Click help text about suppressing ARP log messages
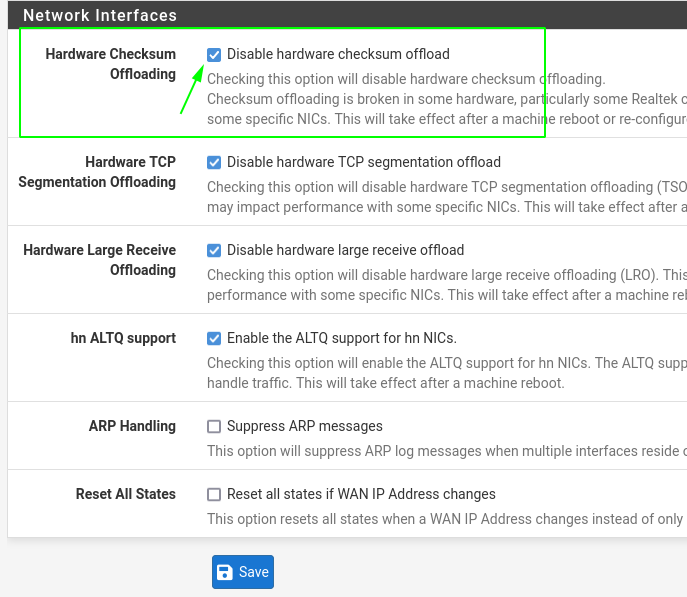Image resolution: width=687 pixels, height=597 pixels. [447, 451]
